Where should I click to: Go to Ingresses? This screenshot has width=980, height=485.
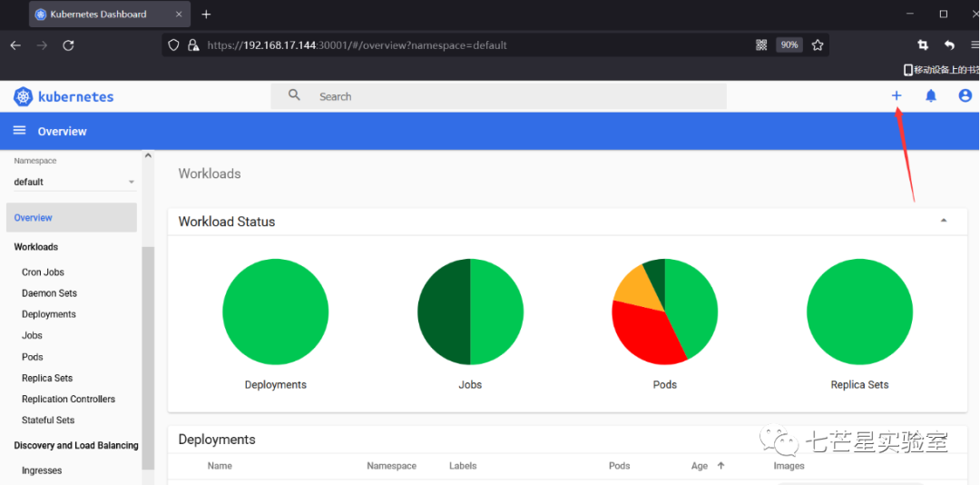(x=41, y=470)
